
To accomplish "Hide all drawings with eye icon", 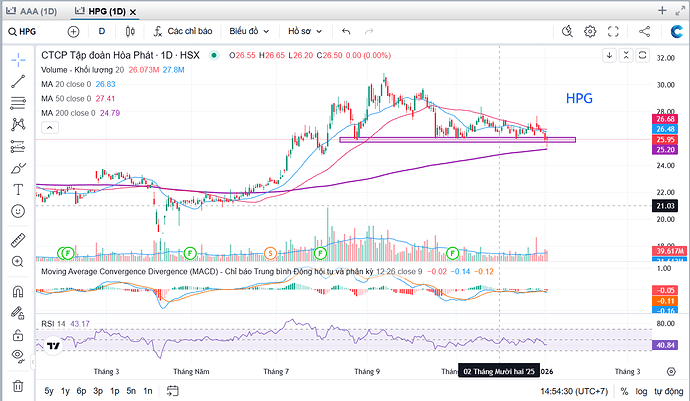I will pyautogui.click(x=18, y=355).
